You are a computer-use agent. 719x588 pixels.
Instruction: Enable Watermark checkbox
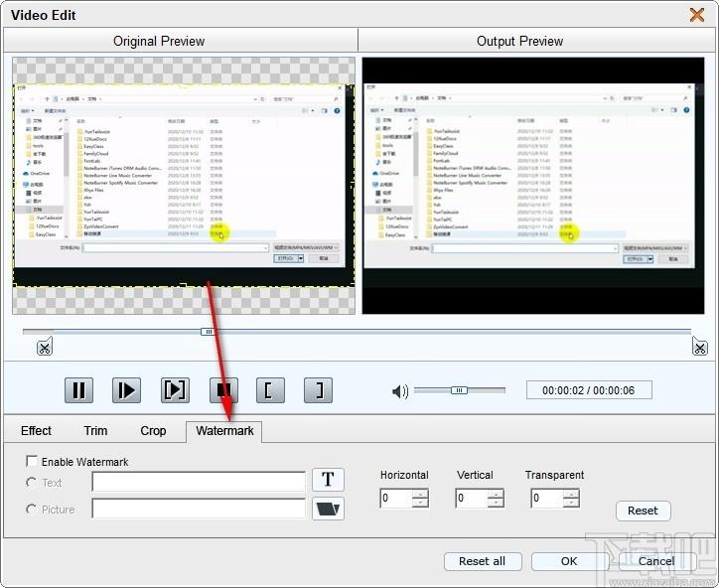(x=32, y=461)
